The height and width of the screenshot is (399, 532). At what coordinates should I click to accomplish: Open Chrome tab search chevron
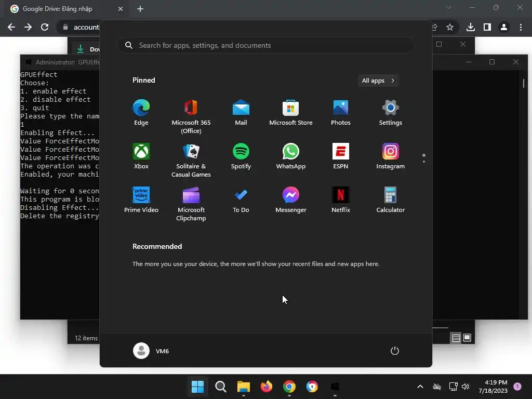(x=448, y=7)
